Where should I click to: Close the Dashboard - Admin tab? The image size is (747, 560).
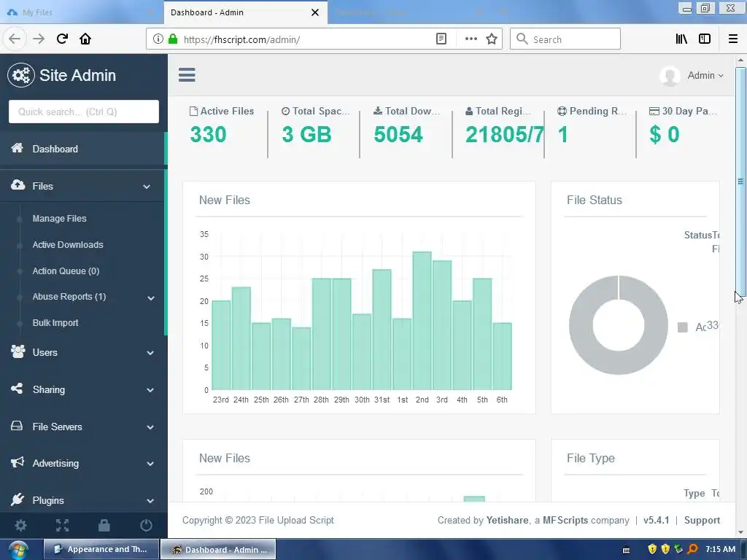click(x=315, y=12)
